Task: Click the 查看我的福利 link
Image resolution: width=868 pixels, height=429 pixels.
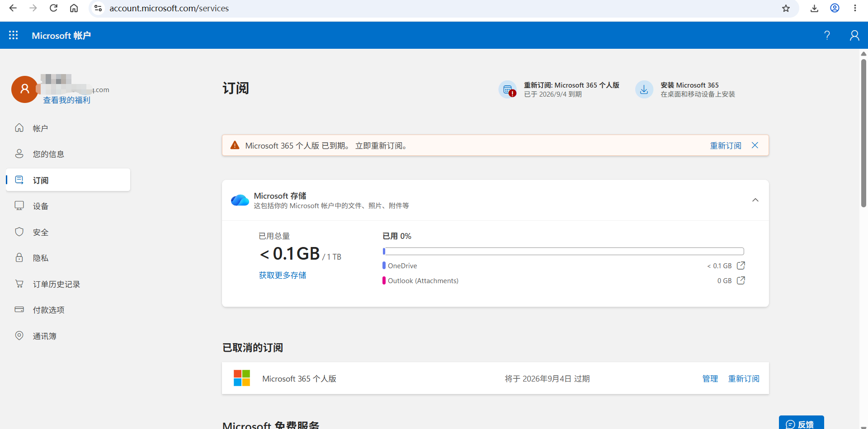Action: pyautogui.click(x=67, y=100)
